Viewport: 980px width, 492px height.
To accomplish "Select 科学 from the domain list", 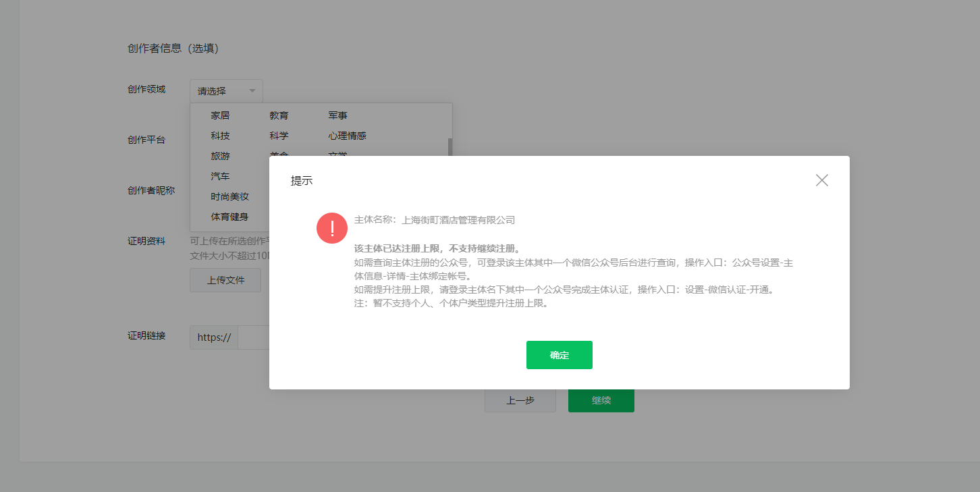I will pos(279,136).
